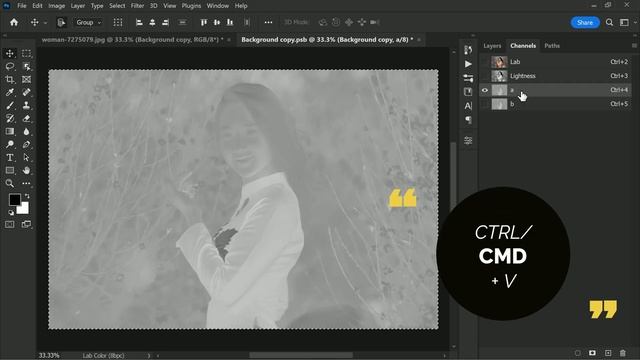
Task: Select the Frame tool
Action: coord(27,80)
